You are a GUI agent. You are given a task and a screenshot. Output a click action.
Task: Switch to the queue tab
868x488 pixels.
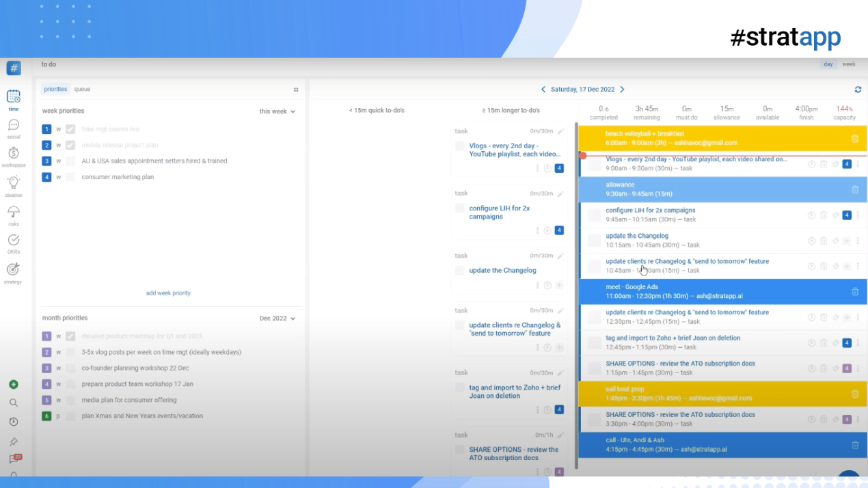pos(82,90)
